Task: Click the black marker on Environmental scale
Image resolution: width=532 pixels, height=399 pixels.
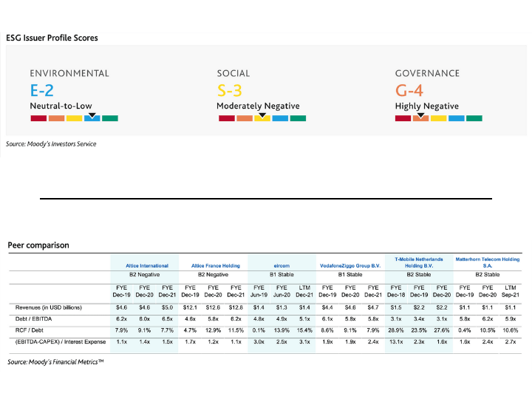Action: [x=92, y=115]
